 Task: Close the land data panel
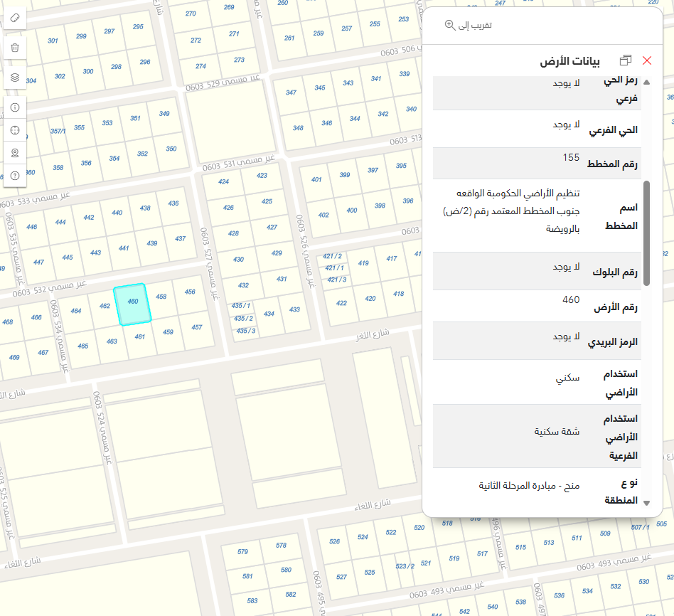647,60
